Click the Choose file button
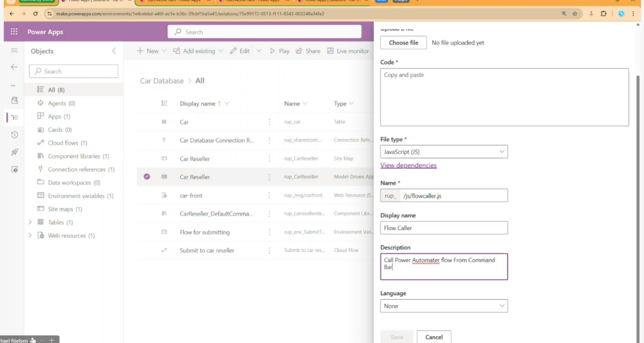 point(403,43)
